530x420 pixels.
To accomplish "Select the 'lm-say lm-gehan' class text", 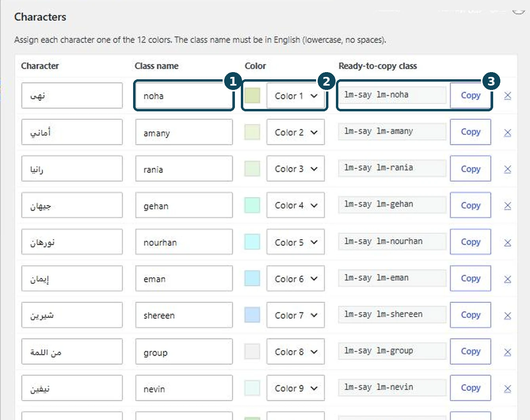I will (x=379, y=204).
